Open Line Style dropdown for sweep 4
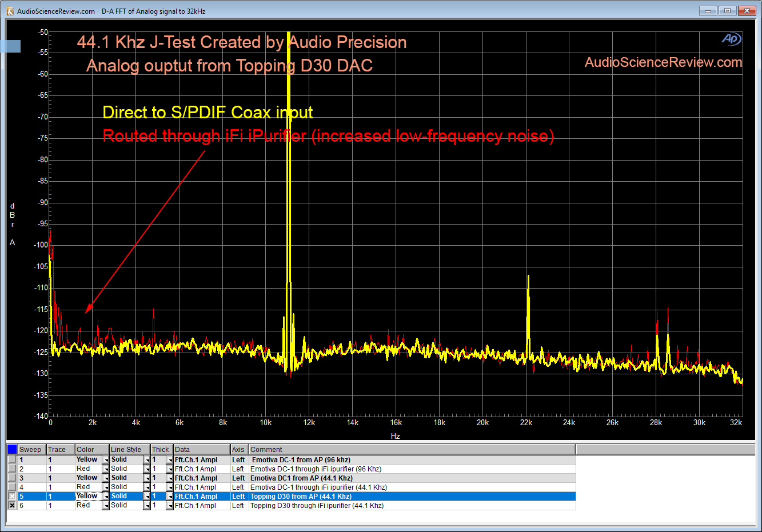 coord(147,487)
